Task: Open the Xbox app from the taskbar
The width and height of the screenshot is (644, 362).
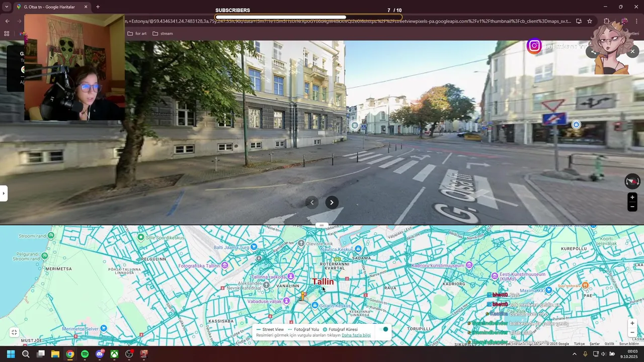Action: (x=114, y=354)
